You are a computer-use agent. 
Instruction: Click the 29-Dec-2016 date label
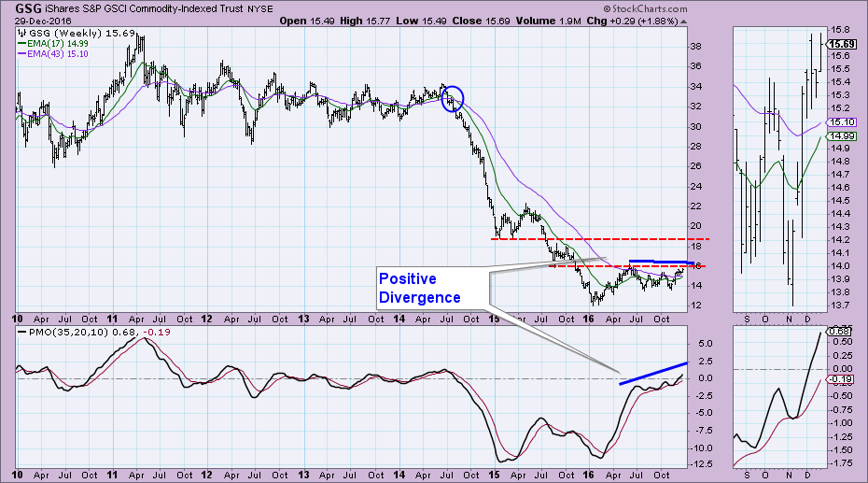(x=43, y=21)
